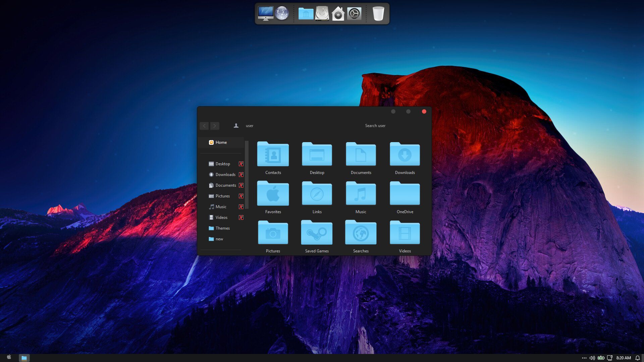Image resolution: width=644 pixels, height=362 pixels.
Task: Open the Saved Games folder
Action: tap(317, 233)
